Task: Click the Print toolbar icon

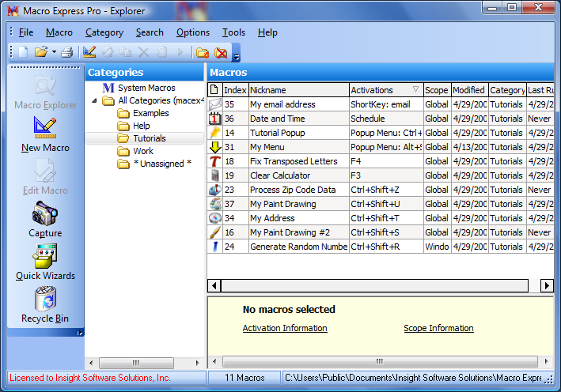Action: (67, 52)
